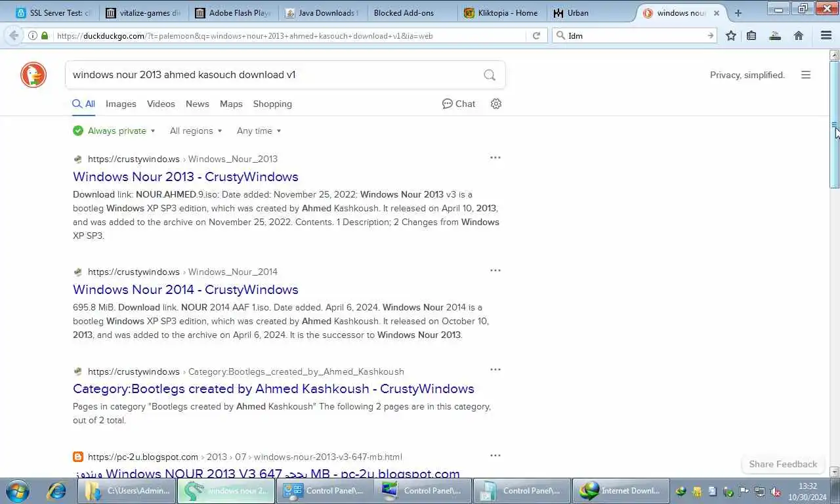840x504 pixels.
Task: Open the Always private dropdown
Action: coord(114,131)
